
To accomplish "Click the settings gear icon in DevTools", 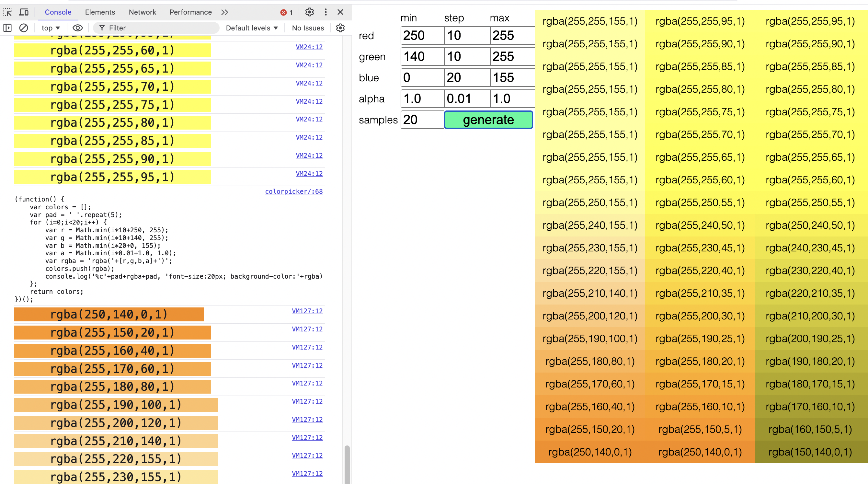I will 309,11.
